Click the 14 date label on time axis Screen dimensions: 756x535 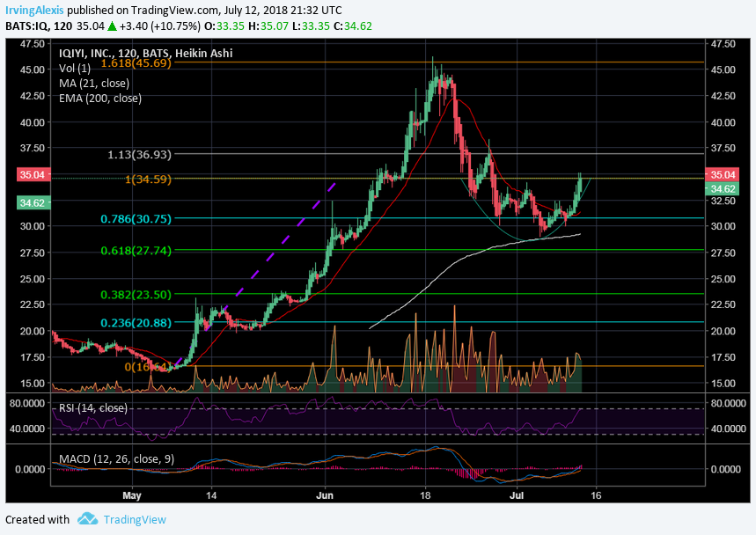pyautogui.click(x=210, y=495)
